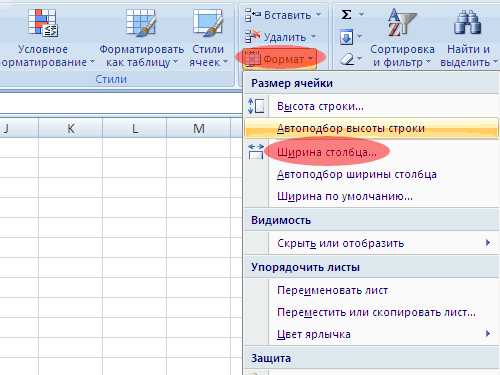Click the Format cells icon beside Формат
The width and height of the screenshot is (500, 375).
[x=252, y=59]
